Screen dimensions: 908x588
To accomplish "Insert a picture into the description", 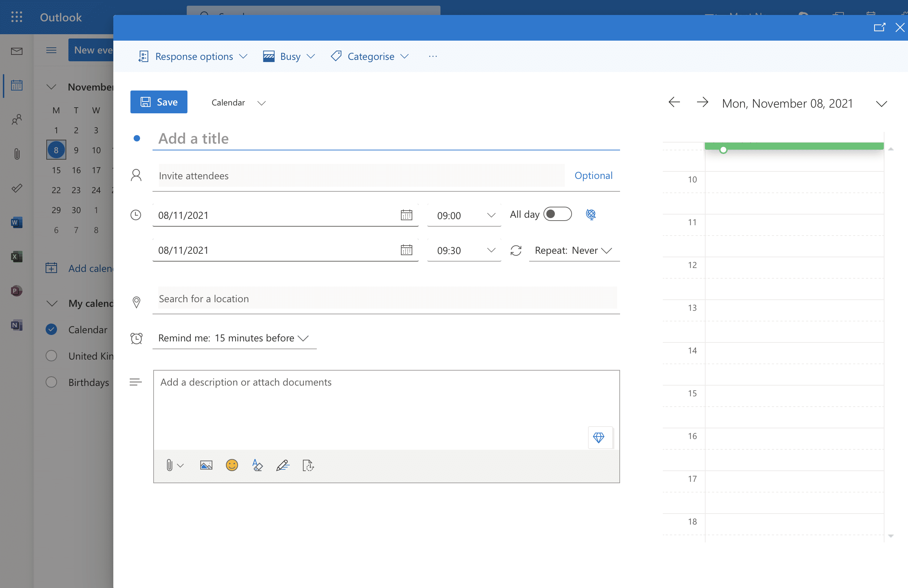I will coord(206,465).
